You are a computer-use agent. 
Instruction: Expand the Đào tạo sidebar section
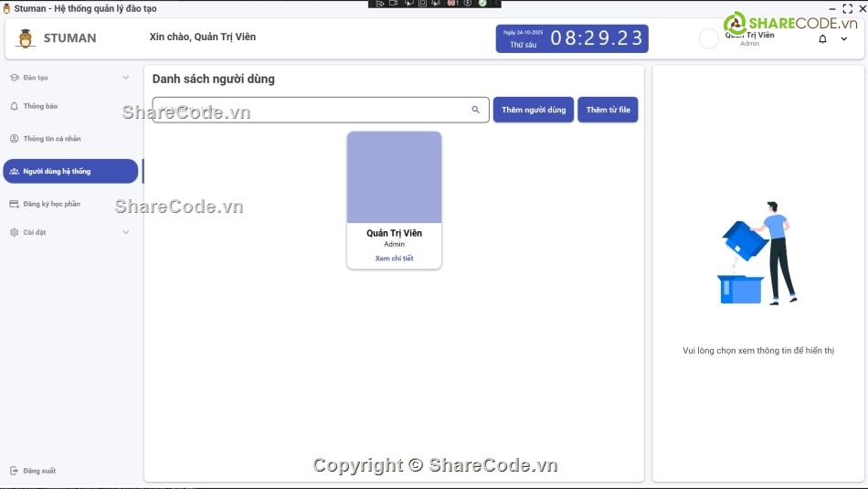point(125,78)
